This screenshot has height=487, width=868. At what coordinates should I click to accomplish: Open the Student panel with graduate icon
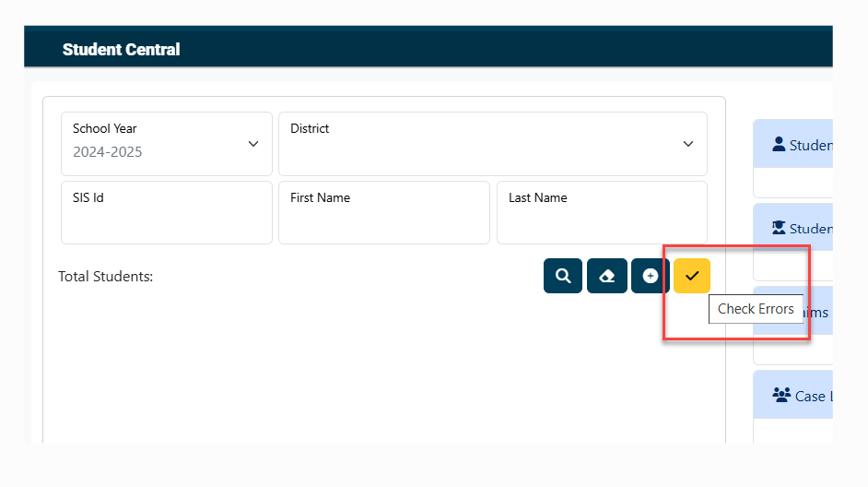click(793, 227)
